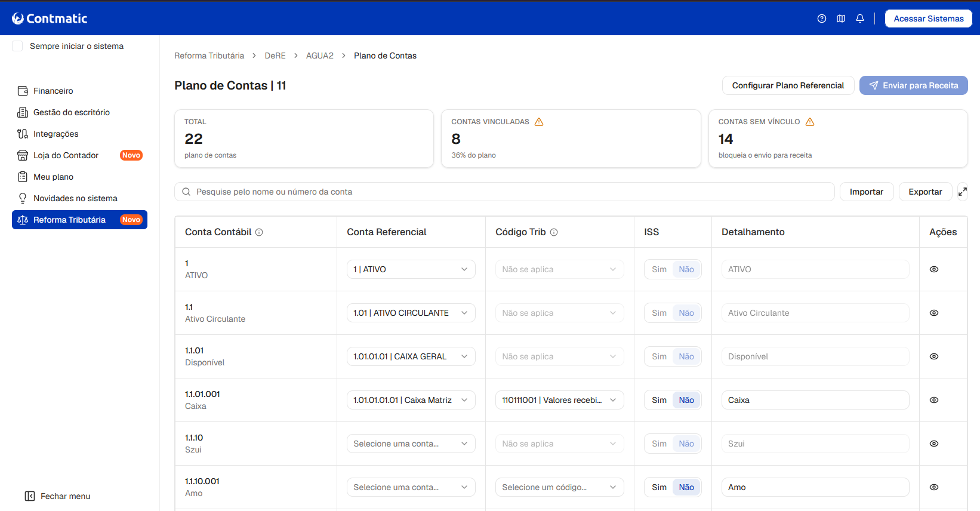View details eye icon for ATIVO row
Screen dimensions: 980x511
tap(934, 269)
